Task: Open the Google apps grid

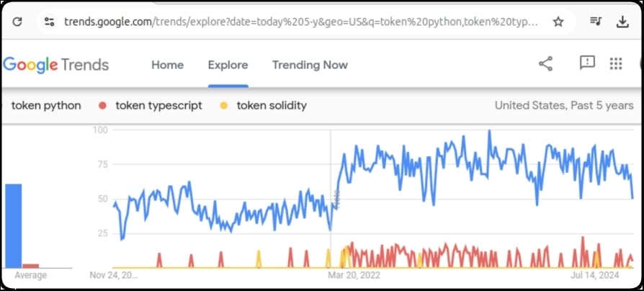Action: pos(616,63)
